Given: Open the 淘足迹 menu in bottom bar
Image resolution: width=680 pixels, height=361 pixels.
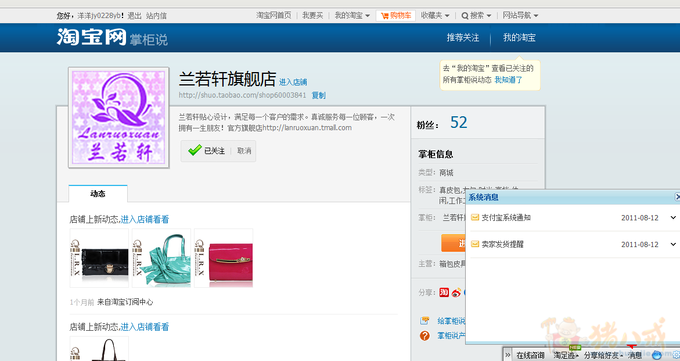Looking at the screenshot, I should point(566,355).
